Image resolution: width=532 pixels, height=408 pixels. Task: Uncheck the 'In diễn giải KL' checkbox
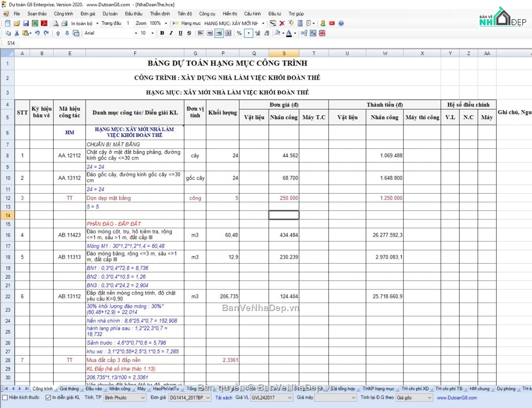tap(48, 397)
